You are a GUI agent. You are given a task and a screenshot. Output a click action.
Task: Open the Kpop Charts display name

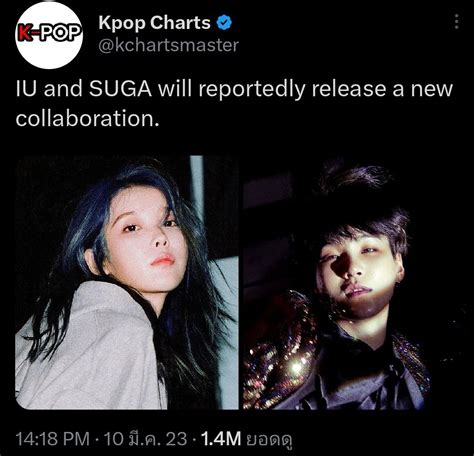click(154, 23)
